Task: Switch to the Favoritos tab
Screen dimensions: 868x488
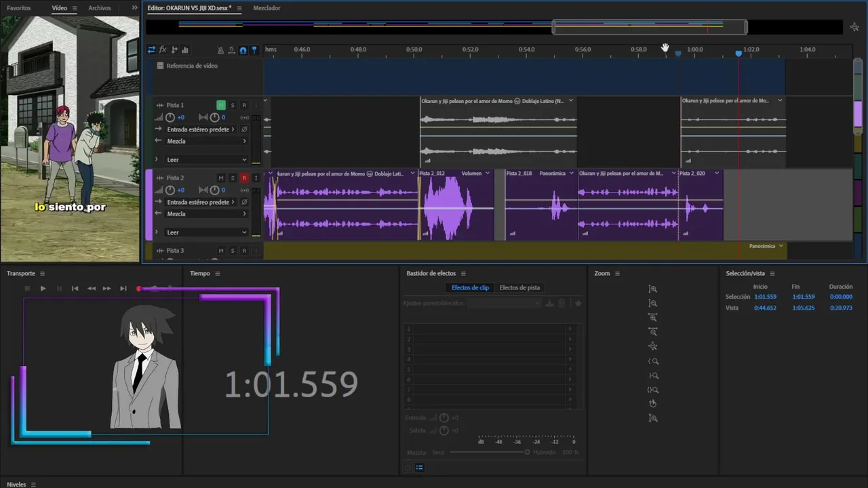Action: pyautogui.click(x=19, y=8)
